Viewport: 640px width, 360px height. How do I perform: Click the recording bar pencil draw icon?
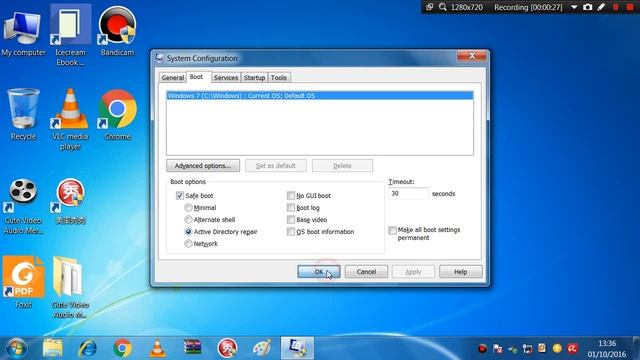[601, 7]
